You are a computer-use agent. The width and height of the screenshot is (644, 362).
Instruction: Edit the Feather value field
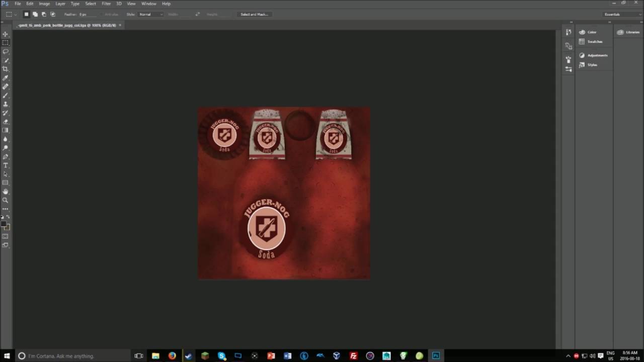tap(88, 14)
